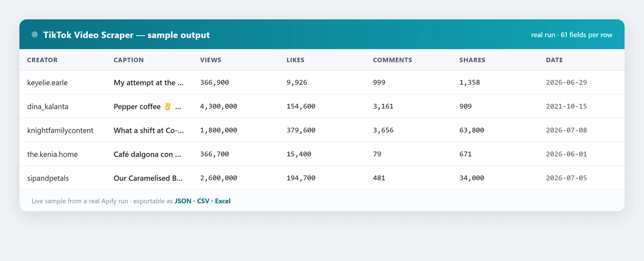Click views value 4,300,000
This screenshot has height=261, width=644.
click(219, 106)
